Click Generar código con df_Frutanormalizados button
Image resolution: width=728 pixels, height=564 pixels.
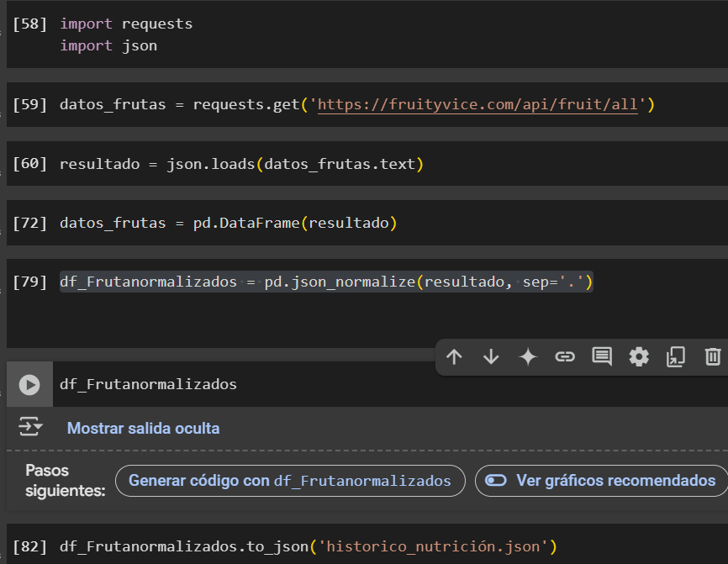coord(290,481)
